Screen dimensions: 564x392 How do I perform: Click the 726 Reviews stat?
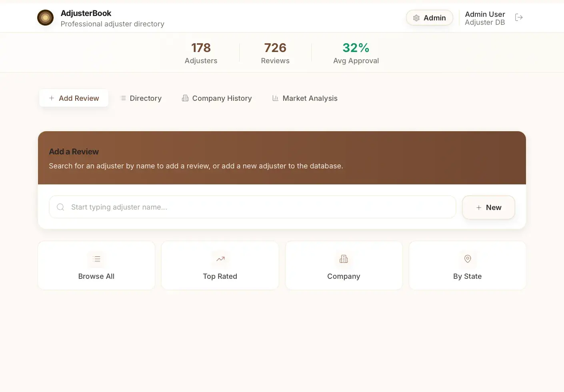275,53
